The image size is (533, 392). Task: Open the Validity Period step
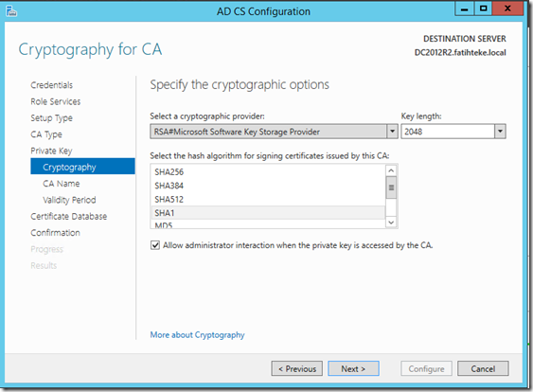(69, 200)
